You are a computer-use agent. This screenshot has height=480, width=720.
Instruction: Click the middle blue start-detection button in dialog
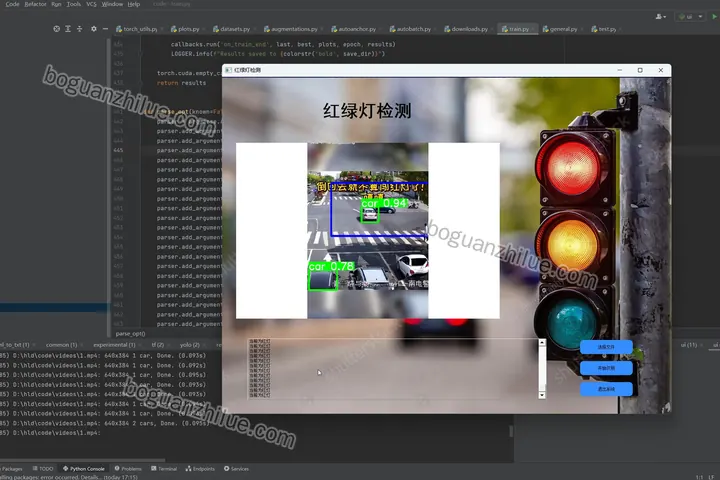tap(606, 368)
